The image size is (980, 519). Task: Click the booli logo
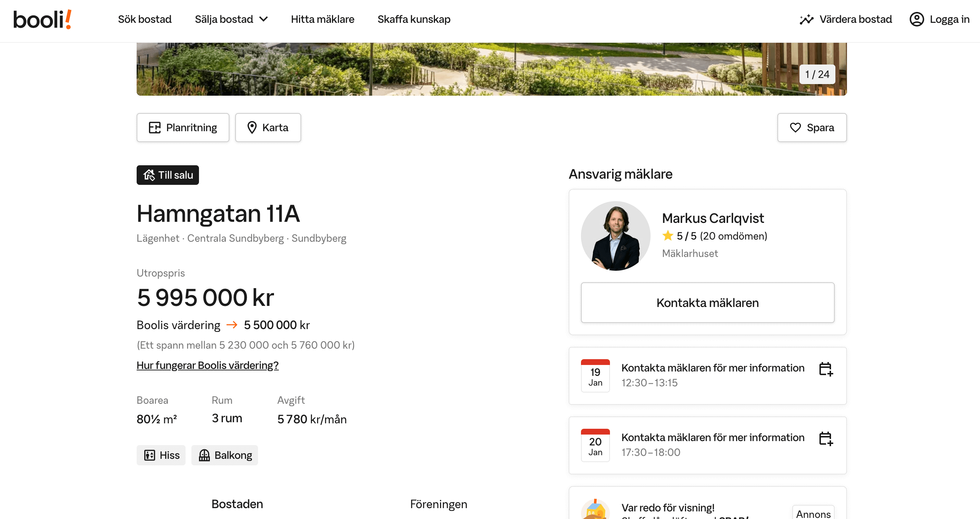click(42, 20)
